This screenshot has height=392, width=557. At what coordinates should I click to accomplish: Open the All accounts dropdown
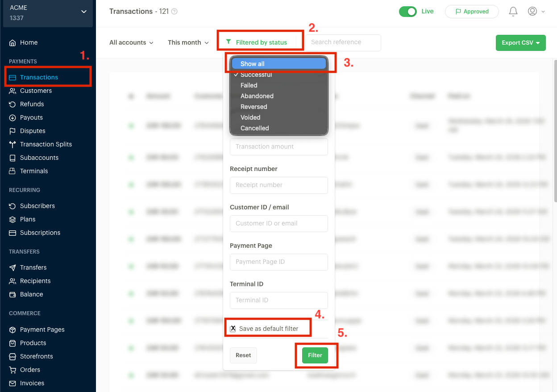[131, 42]
